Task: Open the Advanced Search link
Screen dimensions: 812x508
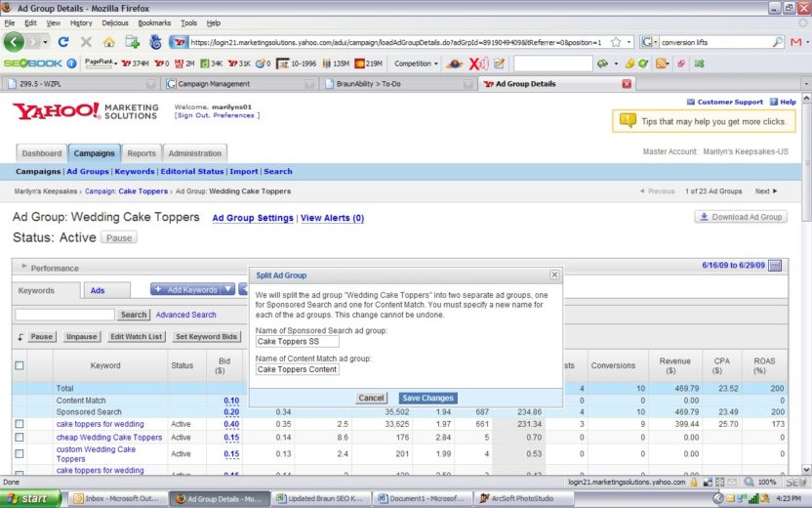Action: point(185,315)
